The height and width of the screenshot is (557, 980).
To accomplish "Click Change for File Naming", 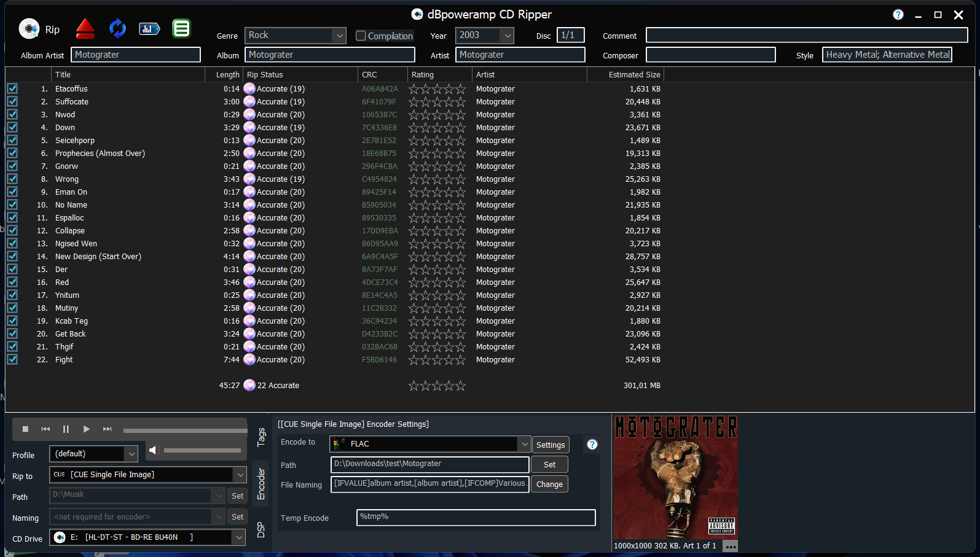I will click(549, 484).
